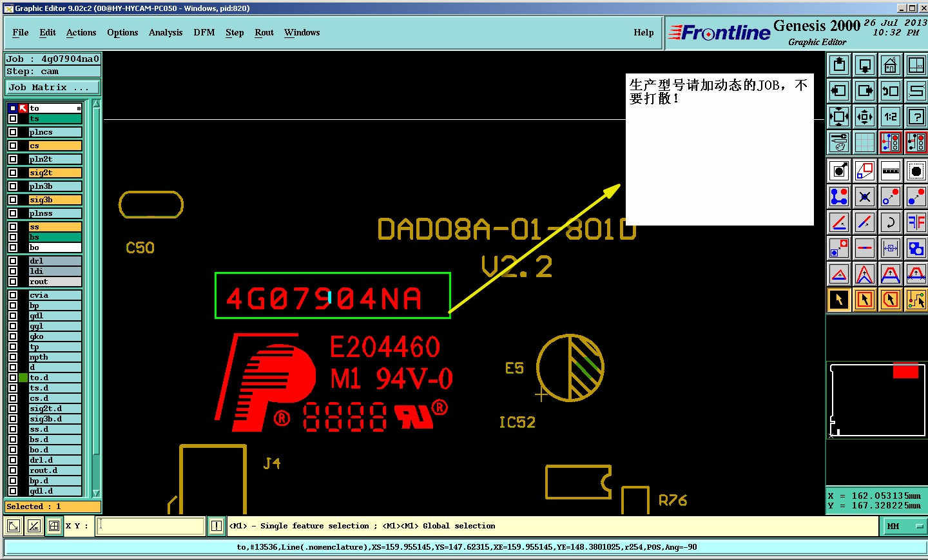The image size is (928, 560).
Task: Open the Options menu
Action: 122,32
